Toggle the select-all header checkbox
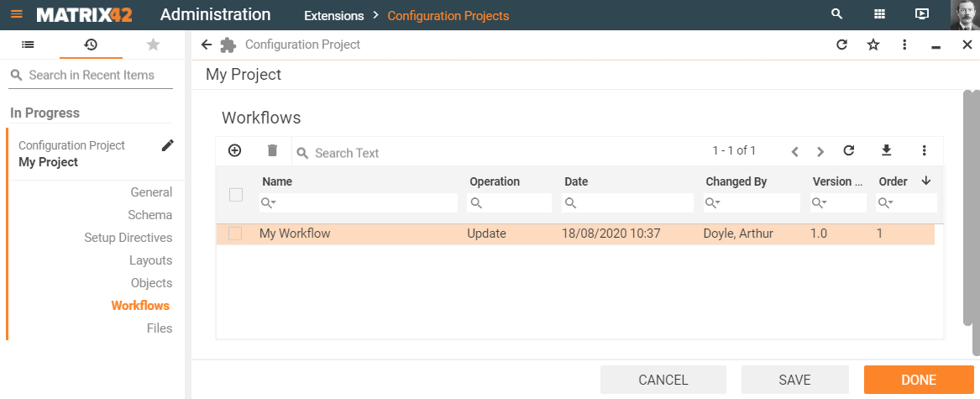 tap(236, 195)
